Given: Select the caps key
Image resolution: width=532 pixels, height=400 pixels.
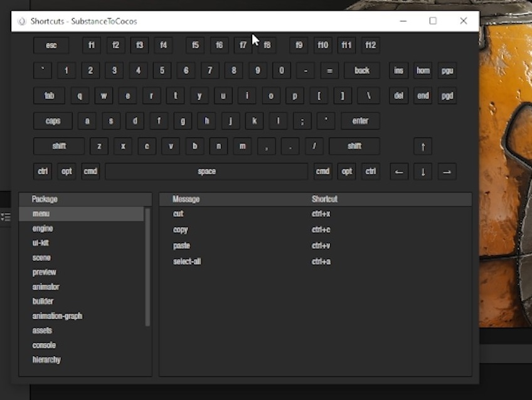Looking at the screenshot, I should (x=53, y=121).
